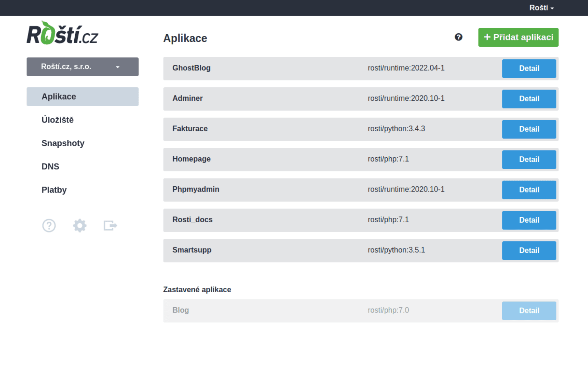Click the Homepage app name
Screen dimensions: 588x371
(191, 159)
